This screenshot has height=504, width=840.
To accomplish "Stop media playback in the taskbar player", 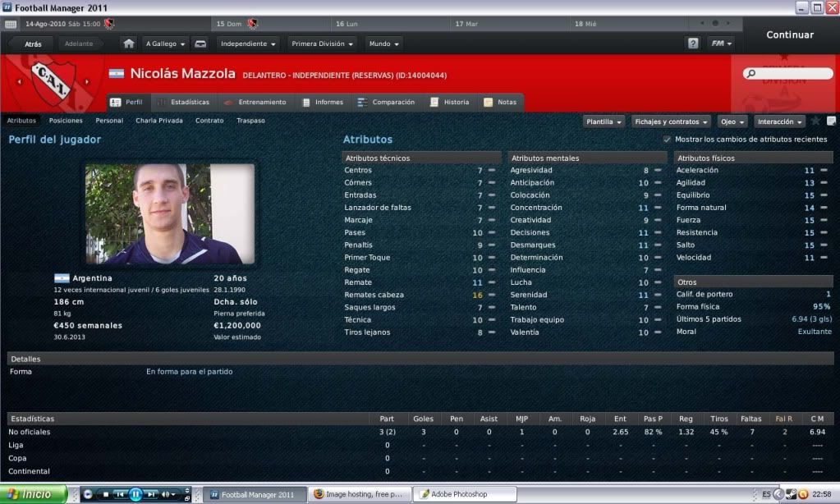I will coord(106,494).
